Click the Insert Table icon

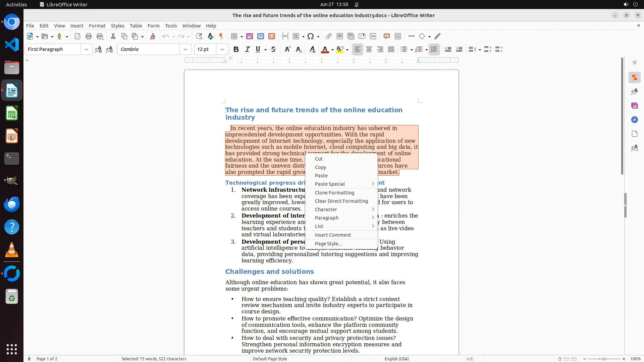coord(234,36)
